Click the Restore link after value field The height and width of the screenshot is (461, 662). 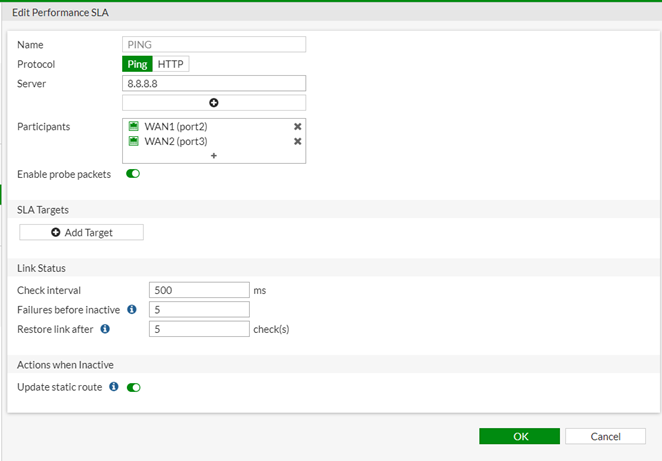tap(198, 329)
